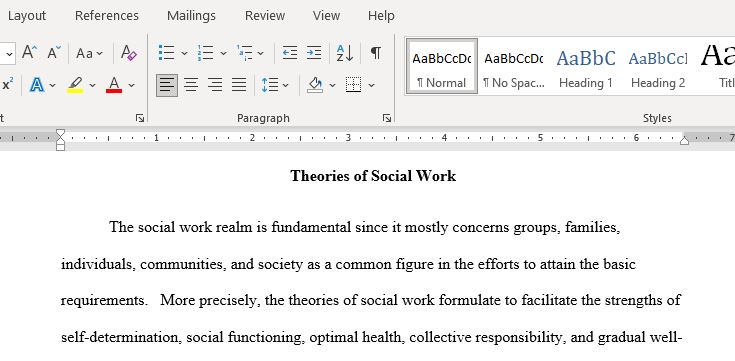
Task: Apply Text Effects blue A icon
Action: tap(37, 85)
